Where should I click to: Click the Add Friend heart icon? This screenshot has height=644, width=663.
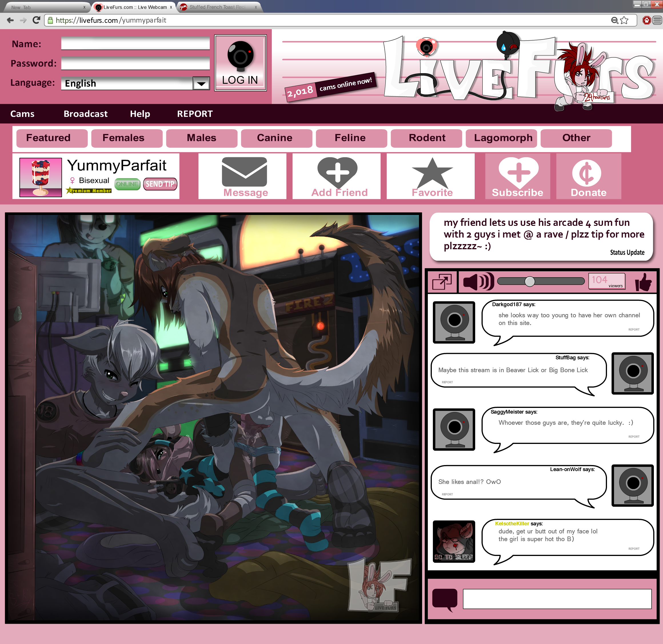tap(337, 172)
